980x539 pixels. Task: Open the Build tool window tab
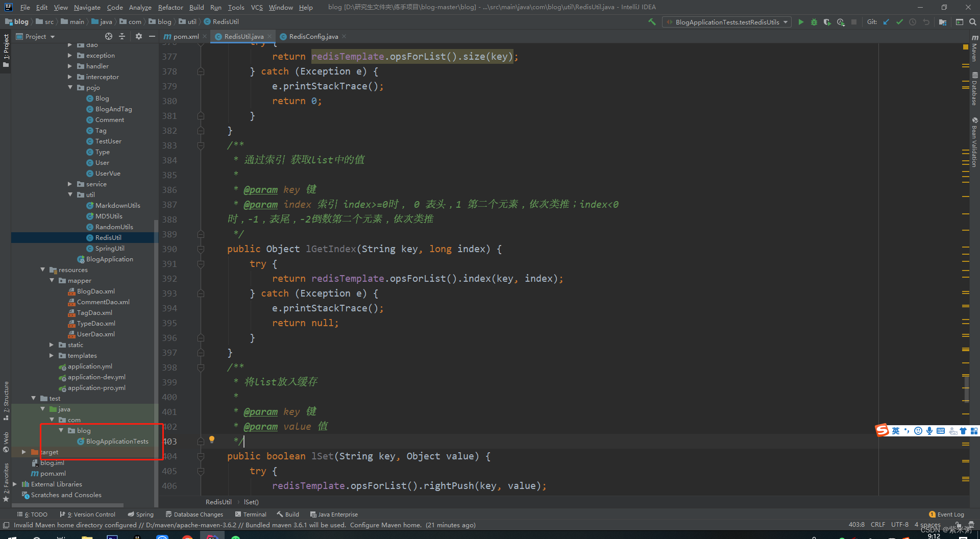288,514
